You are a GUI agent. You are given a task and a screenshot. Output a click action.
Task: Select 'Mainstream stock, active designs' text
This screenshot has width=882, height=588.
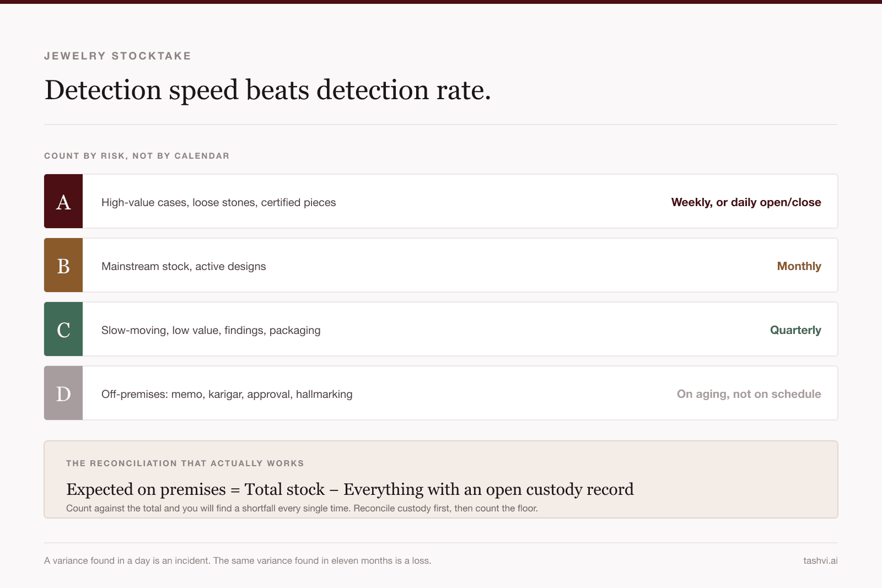pyautogui.click(x=184, y=266)
